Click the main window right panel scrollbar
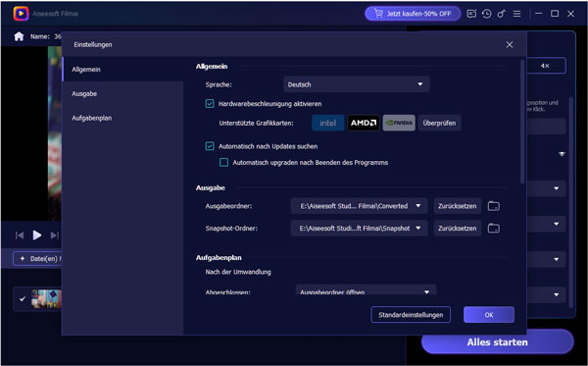Image resolution: width=588 pixels, height=366 pixels. click(570, 203)
